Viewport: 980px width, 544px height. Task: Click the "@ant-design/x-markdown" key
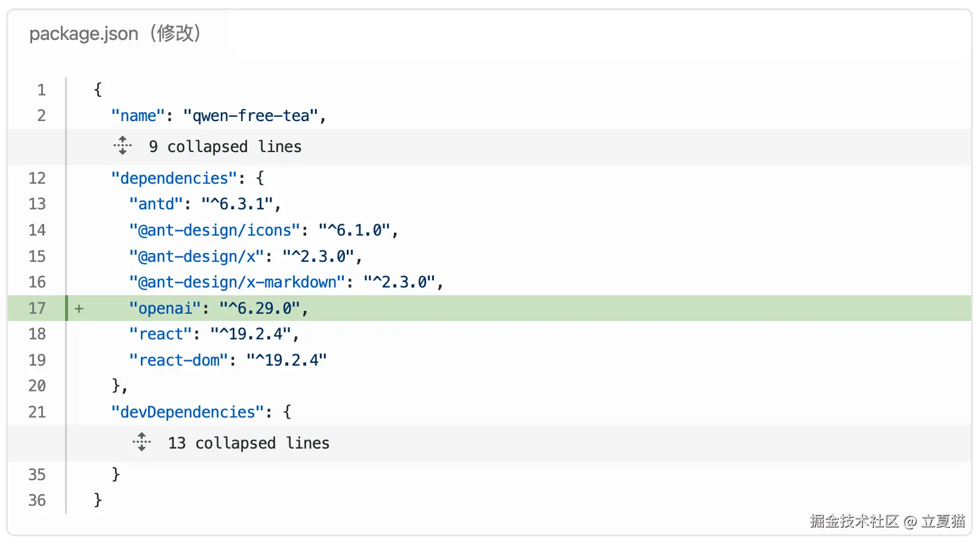[237, 282]
